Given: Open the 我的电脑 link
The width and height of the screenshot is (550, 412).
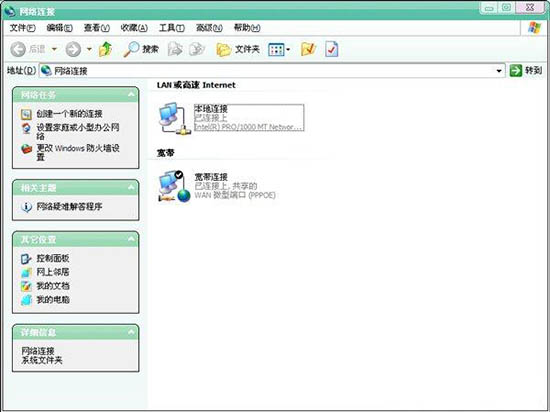Looking at the screenshot, I should 53,299.
